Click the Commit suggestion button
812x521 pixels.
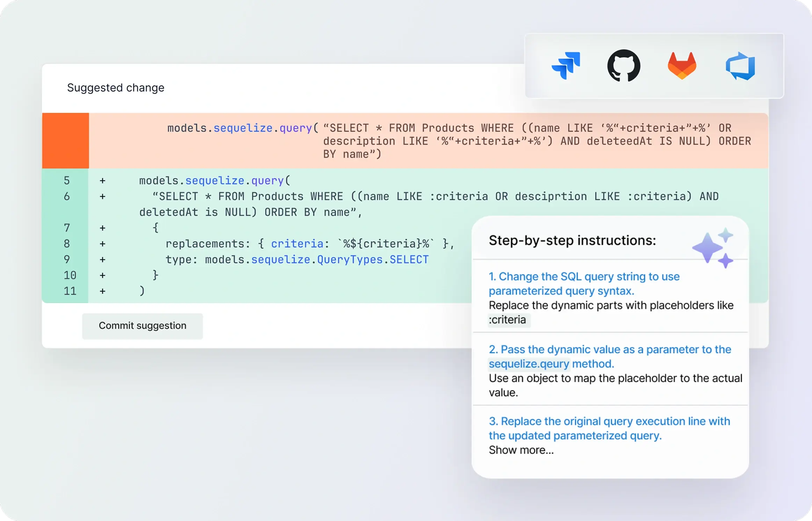[143, 326]
